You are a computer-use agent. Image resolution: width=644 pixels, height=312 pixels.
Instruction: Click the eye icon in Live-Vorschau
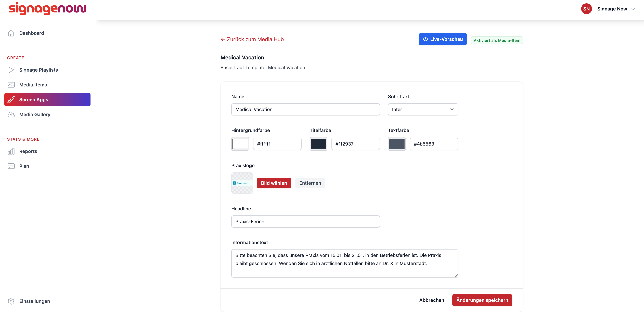pos(425,39)
